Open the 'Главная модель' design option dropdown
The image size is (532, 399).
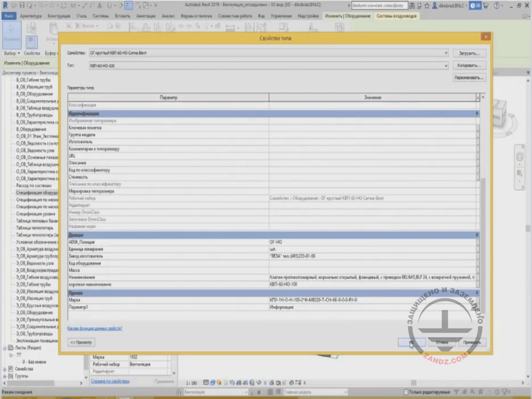(x=316, y=392)
